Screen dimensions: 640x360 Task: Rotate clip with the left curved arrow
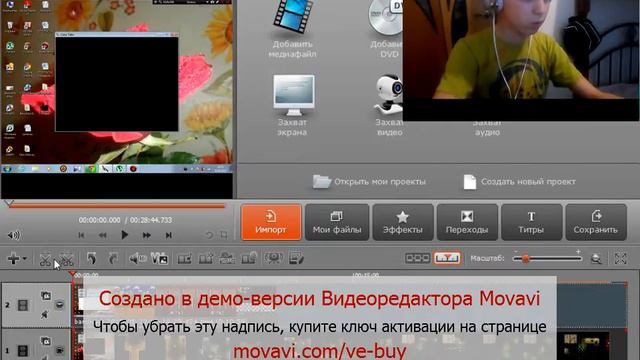click(92, 258)
